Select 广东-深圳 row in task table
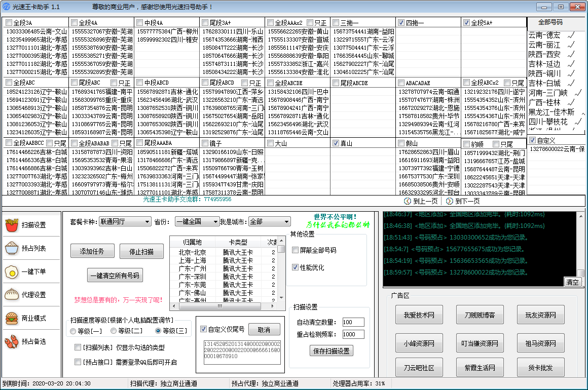The image size is (588, 390). click(x=224, y=277)
